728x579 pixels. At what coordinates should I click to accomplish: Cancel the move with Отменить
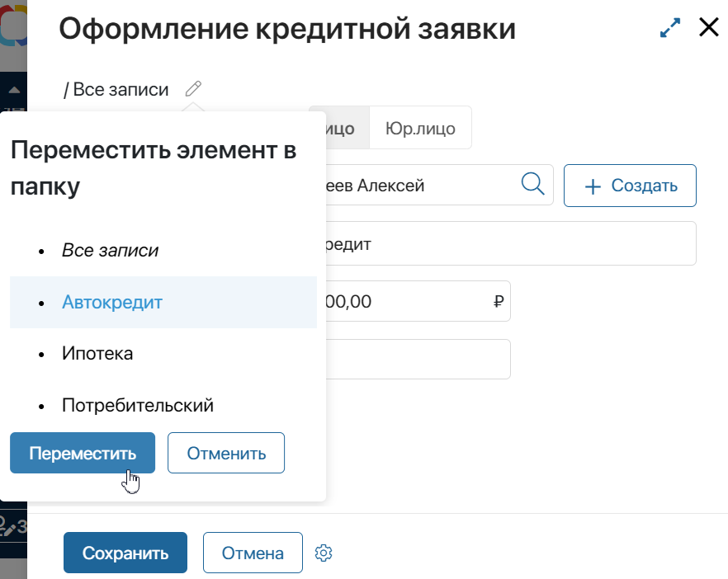pyautogui.click(x=225, y=453)
